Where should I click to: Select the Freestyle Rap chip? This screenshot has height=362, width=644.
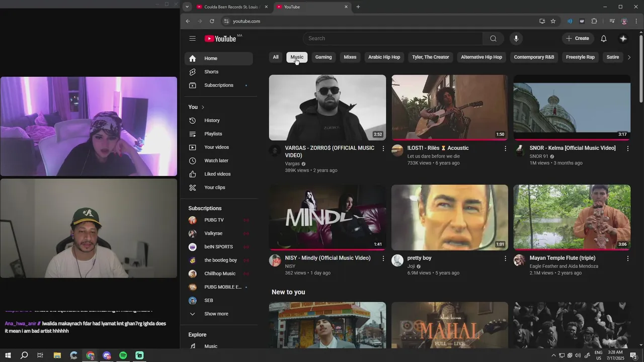pyautogui.click(x=580, y=57)
